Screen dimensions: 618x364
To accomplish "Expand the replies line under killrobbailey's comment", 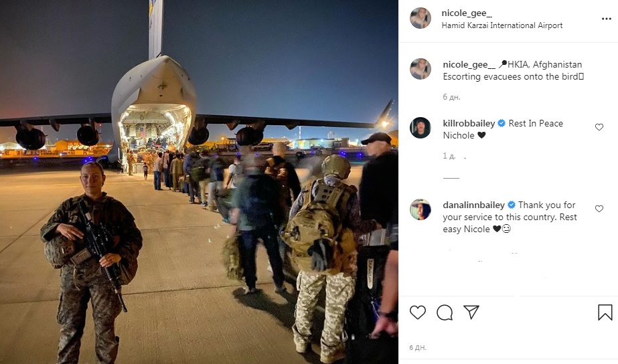I will 451,178.
